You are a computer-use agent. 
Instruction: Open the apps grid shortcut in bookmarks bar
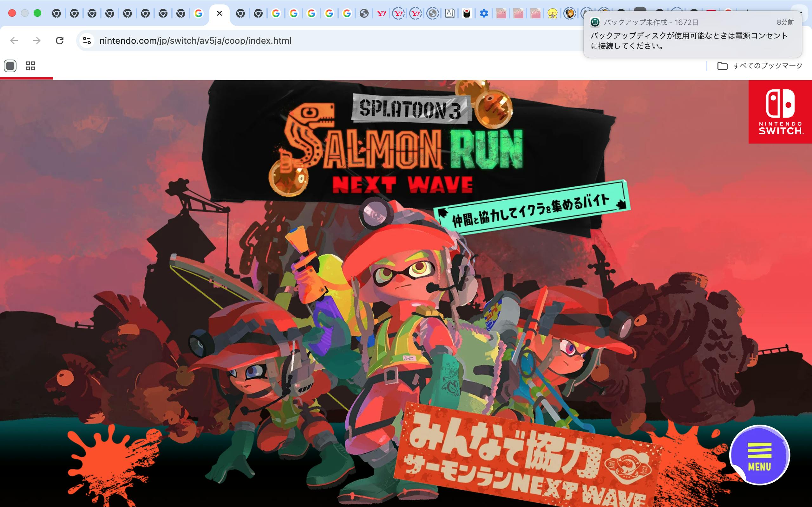tap(30, 66)
